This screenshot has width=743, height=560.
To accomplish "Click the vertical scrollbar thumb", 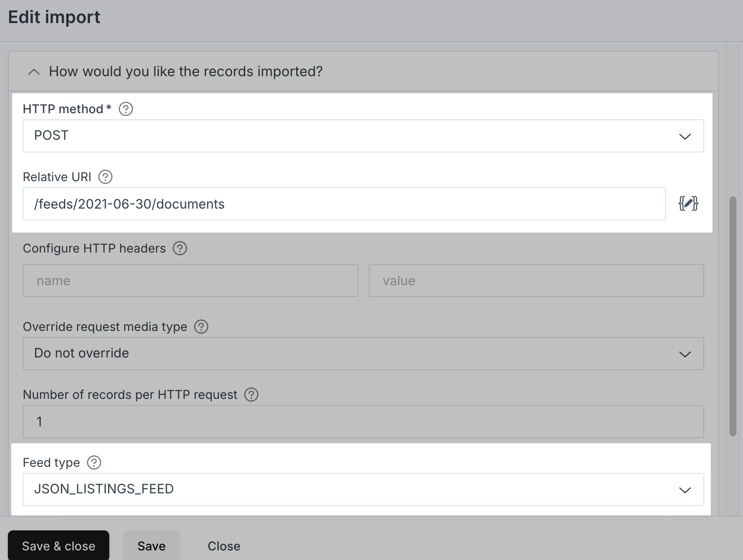I will (x=733, y=316).
